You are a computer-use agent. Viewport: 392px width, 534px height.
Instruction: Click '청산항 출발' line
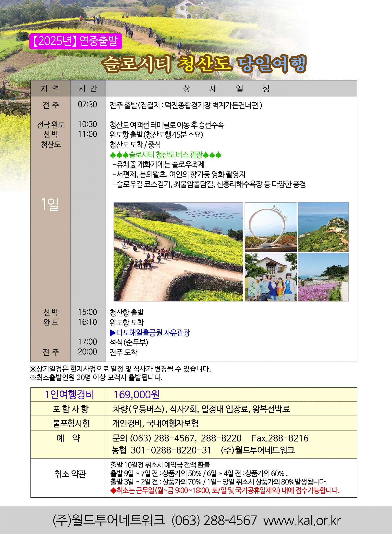127,313
